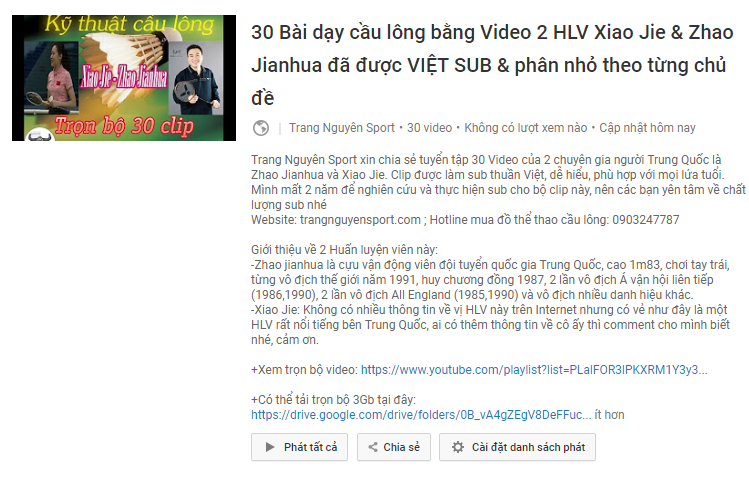Image resolution: width=749 pixels, height=477 pixels.
Task: Click the Cập nhật hôm nay label
Action: (647, 128)
